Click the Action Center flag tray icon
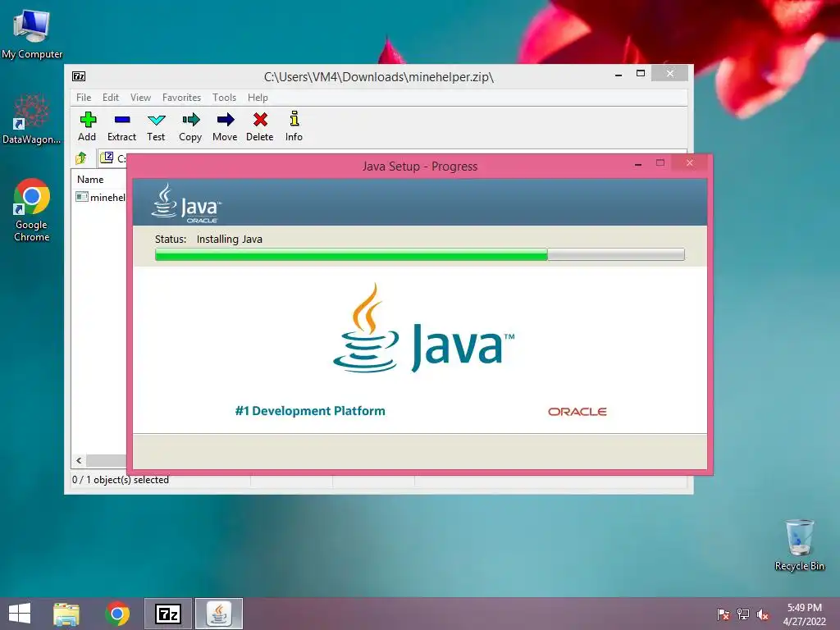This screenshot has width=840, height=630. point(724,614)
